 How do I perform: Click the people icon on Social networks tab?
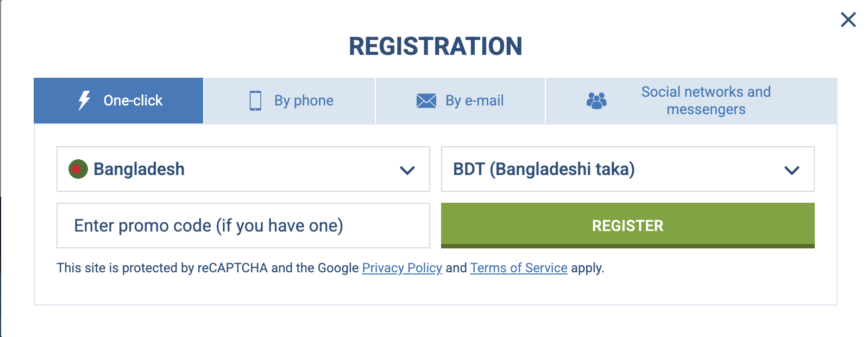tap(597, 100)
